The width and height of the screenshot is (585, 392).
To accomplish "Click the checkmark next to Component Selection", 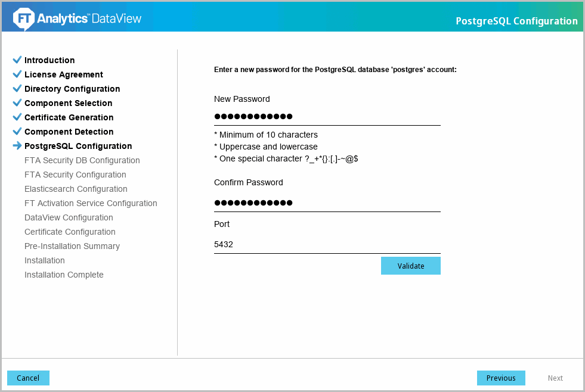I will coord(17,103).
